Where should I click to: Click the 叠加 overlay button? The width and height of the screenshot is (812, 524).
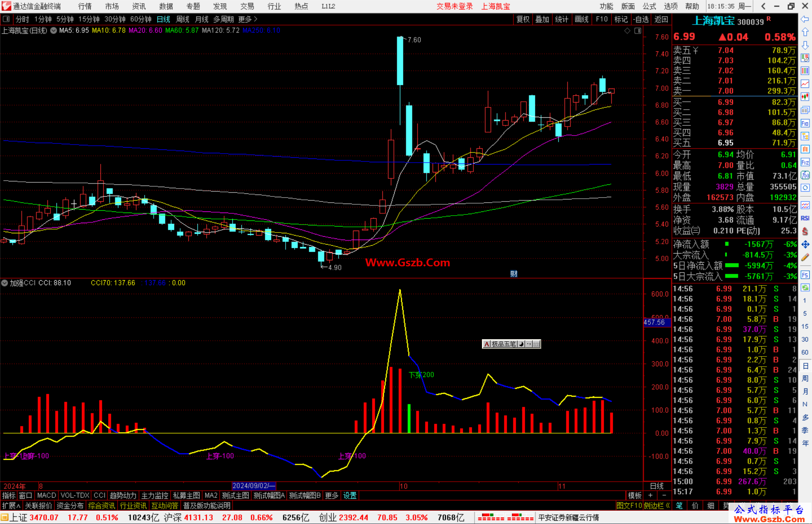coord(542,19)
